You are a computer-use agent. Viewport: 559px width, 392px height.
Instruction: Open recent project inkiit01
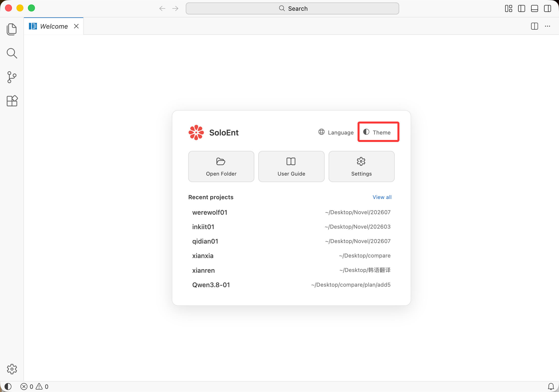point(291,227)
